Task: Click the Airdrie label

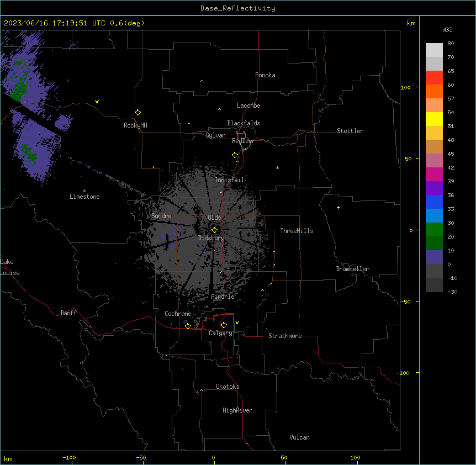Action: (x=223, y=297)
